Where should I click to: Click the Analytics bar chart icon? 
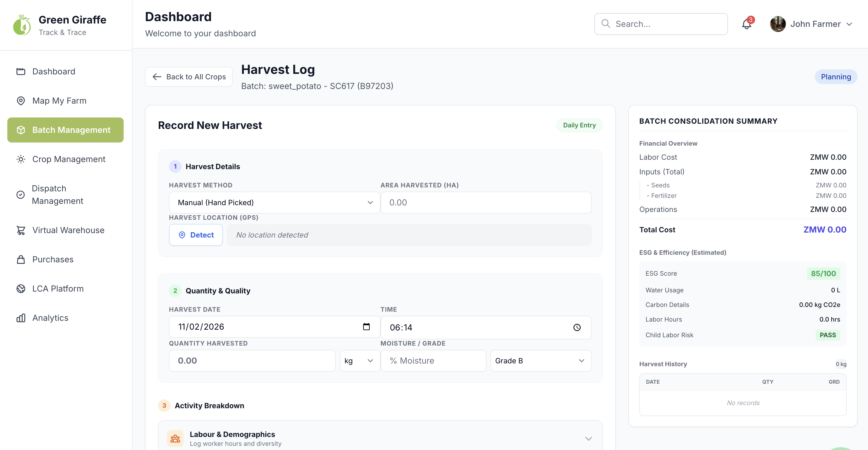coord(21,318)
